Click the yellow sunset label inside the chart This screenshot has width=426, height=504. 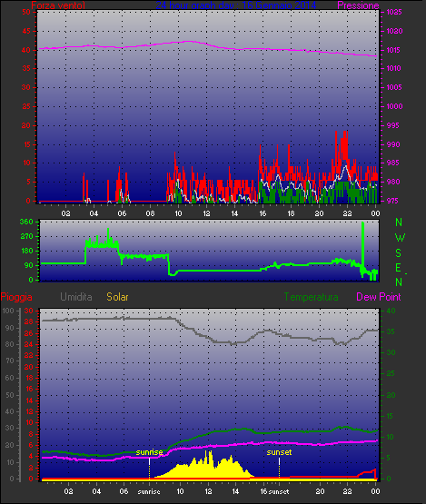point(279,452)
